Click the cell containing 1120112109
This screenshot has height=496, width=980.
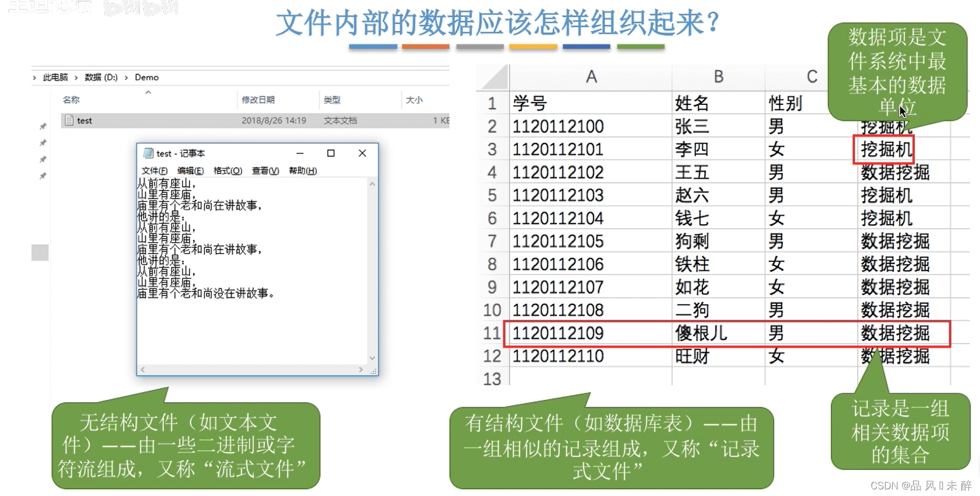tap(591, 333)
